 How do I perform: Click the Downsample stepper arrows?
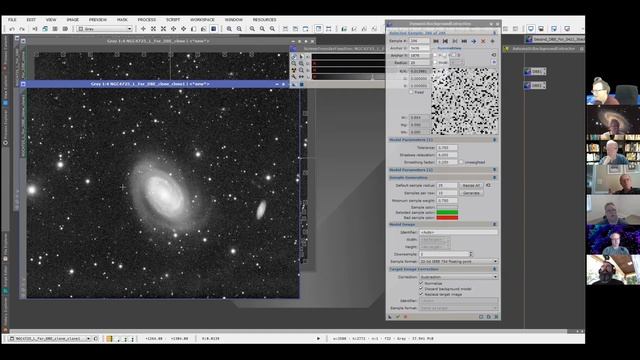[471, 254]
